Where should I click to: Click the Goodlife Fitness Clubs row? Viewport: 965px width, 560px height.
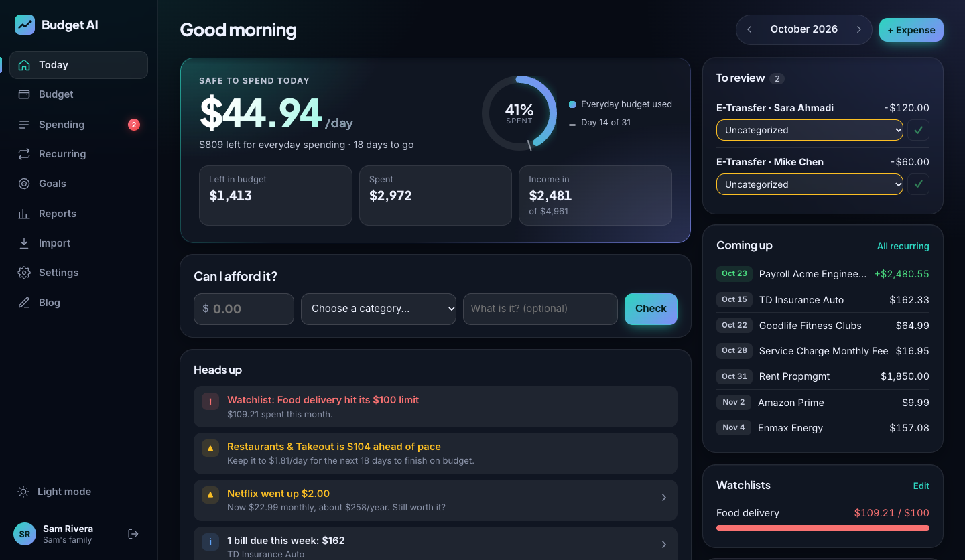(x=823, y=326)
